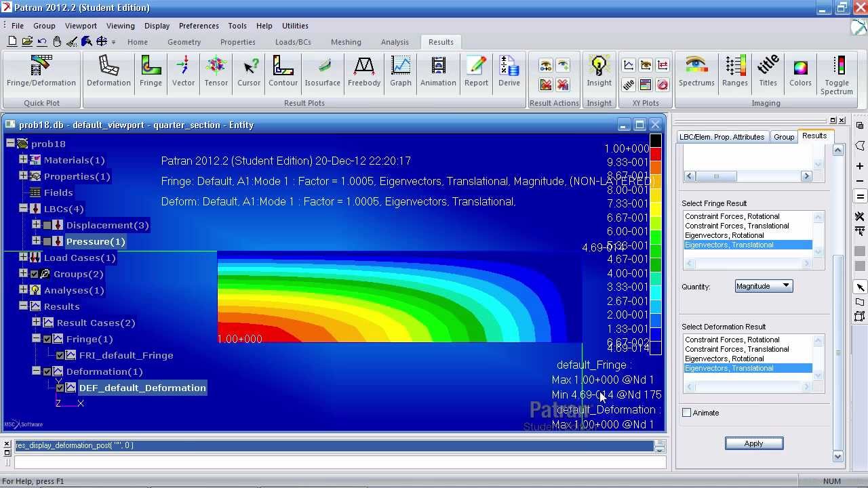This screenshot has width=868, height=488.
Task: Select the Deformation result plot icon
Action: click(108, 72)
